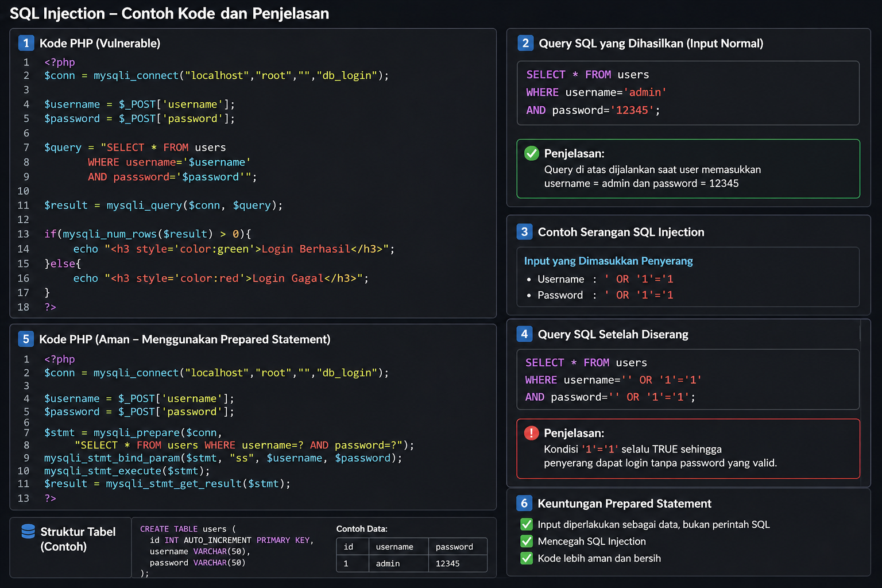Click the mysqli_stmt_bind_param code line
This screenshot has height=588, width=882.
tap(223, 458)
